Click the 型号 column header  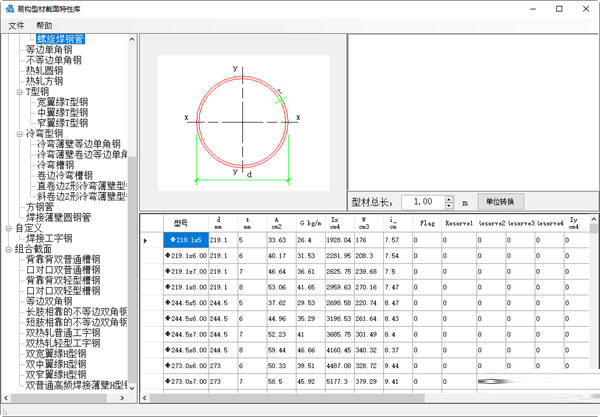[181, 223]
